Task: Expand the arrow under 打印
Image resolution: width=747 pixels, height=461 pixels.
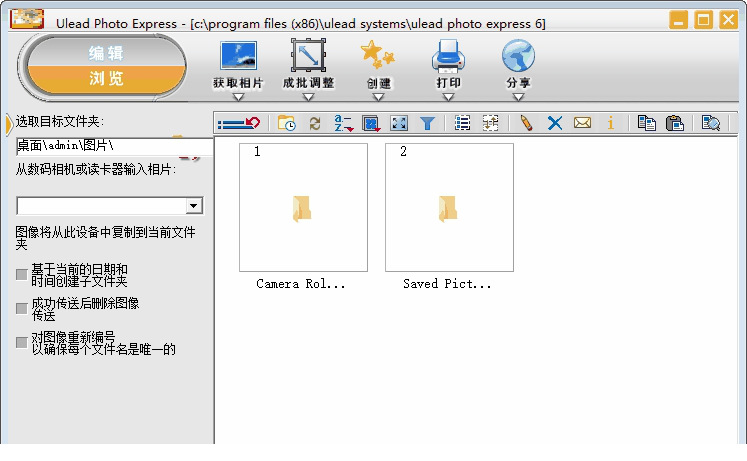Action: (448, 97)
